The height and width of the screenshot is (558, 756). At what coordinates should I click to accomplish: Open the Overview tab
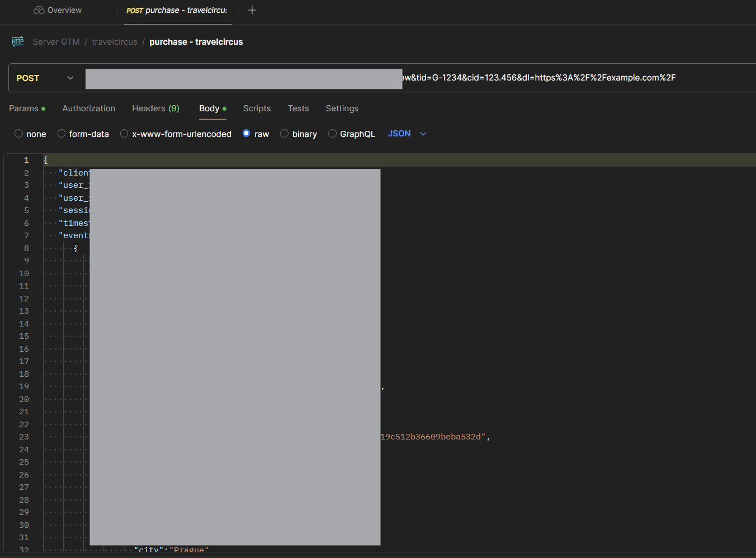[x=58, y=10]
